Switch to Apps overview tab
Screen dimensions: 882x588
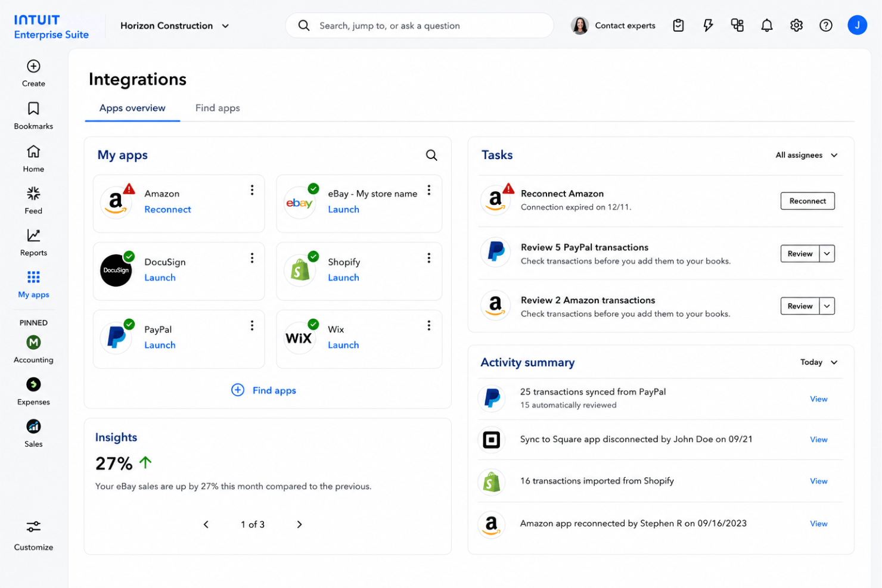[132, 108]
